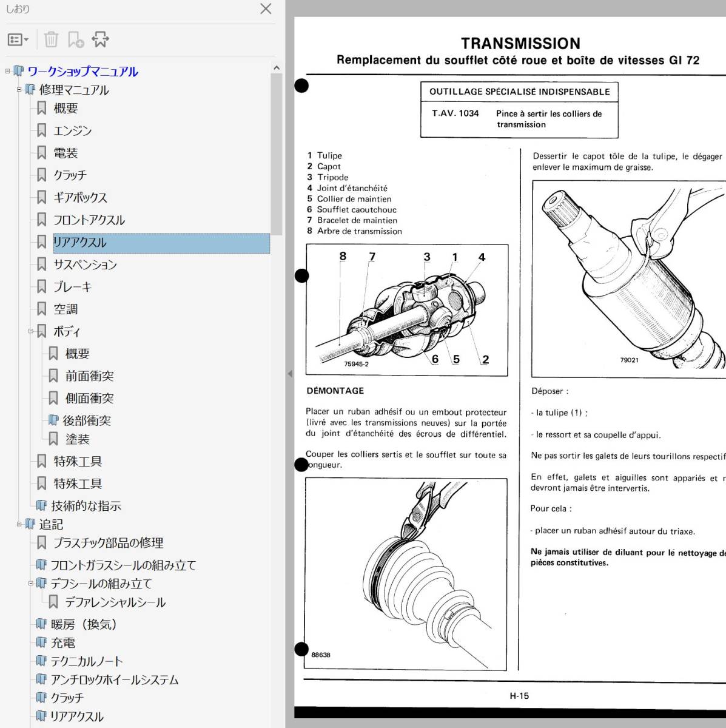
Task: Collapse the navigation pane with divider arrow
Action: [289, 374]
